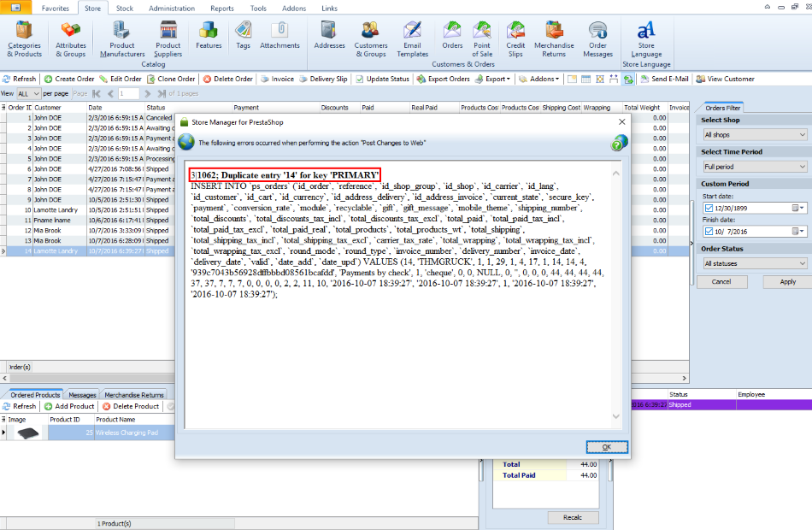
Task: Open the Start date calendar dropdown
Action: point(798,209)
